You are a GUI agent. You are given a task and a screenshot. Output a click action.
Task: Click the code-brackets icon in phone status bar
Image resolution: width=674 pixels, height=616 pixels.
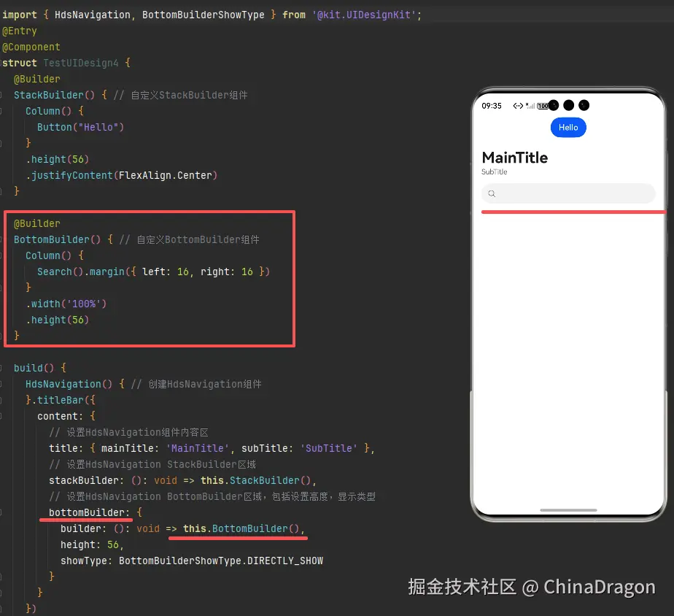518,106
